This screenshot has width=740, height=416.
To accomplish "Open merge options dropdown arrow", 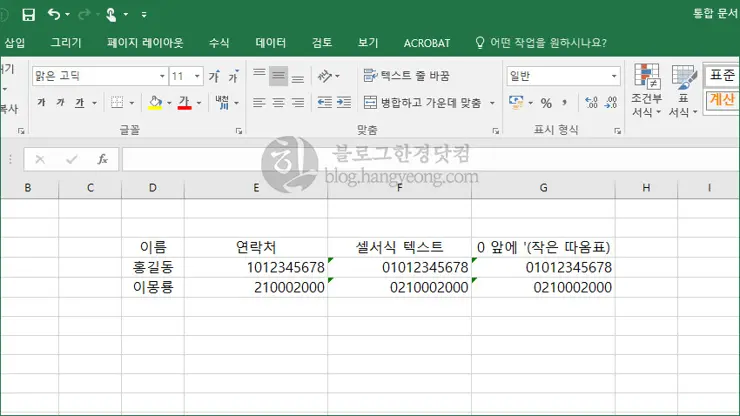I will [492, 103].
